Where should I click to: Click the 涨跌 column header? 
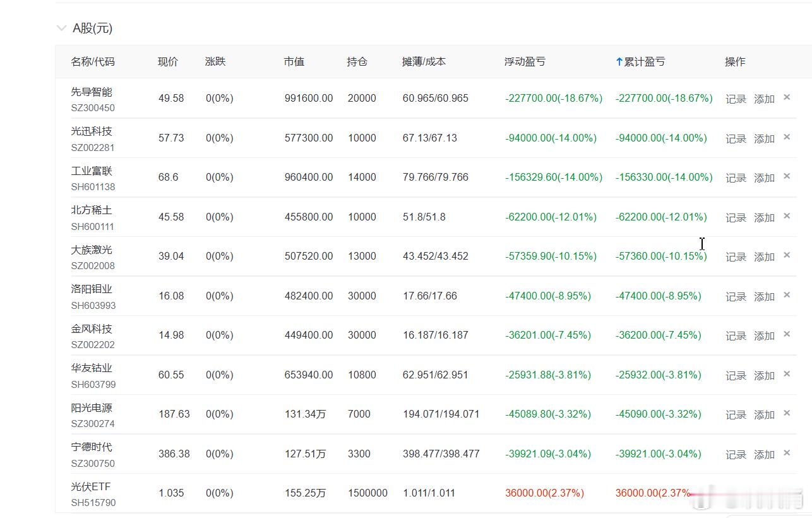pyautogui.click(x=215, y=62)
